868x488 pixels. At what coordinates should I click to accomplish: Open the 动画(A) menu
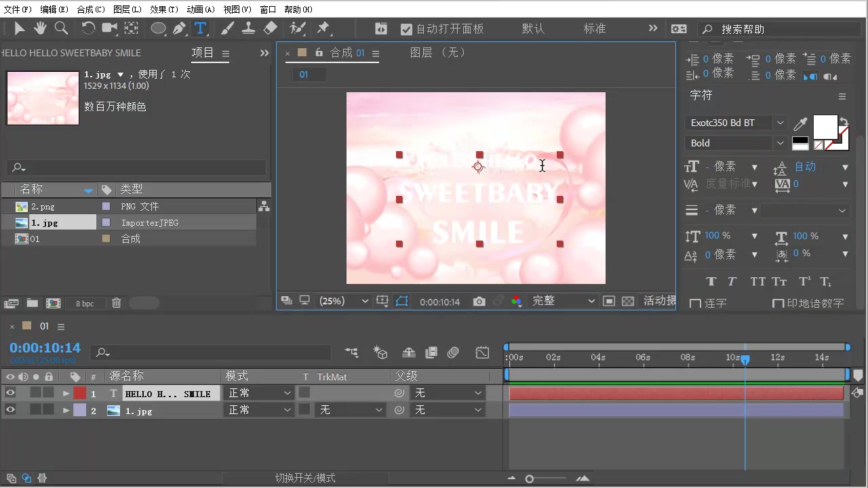click(201, 9)
